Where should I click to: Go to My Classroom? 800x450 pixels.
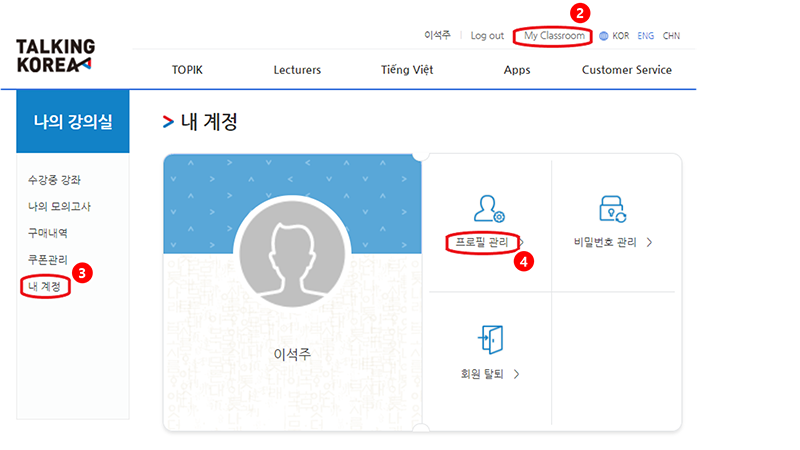pos(554,36)
